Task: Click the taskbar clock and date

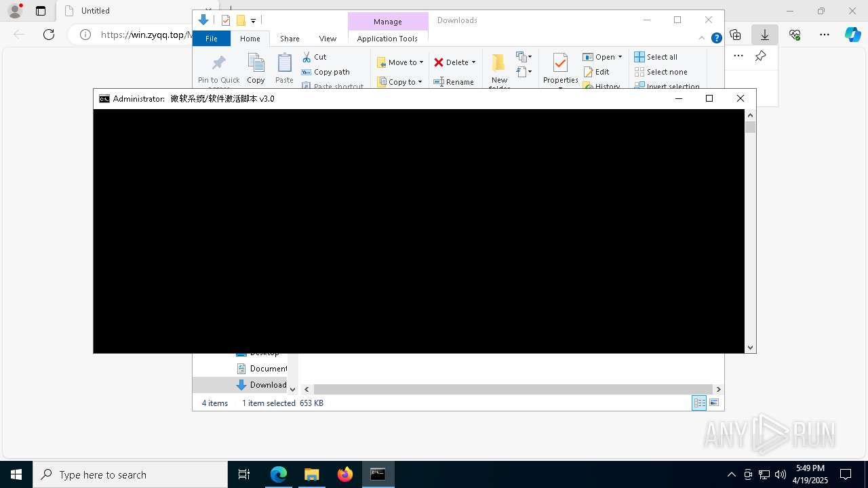Action: pos(810,474)
